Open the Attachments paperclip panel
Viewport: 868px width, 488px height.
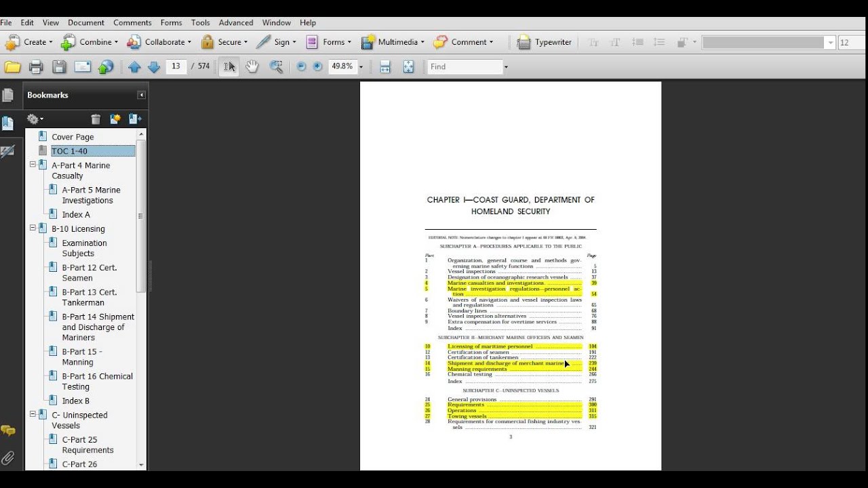coord(7,459)
